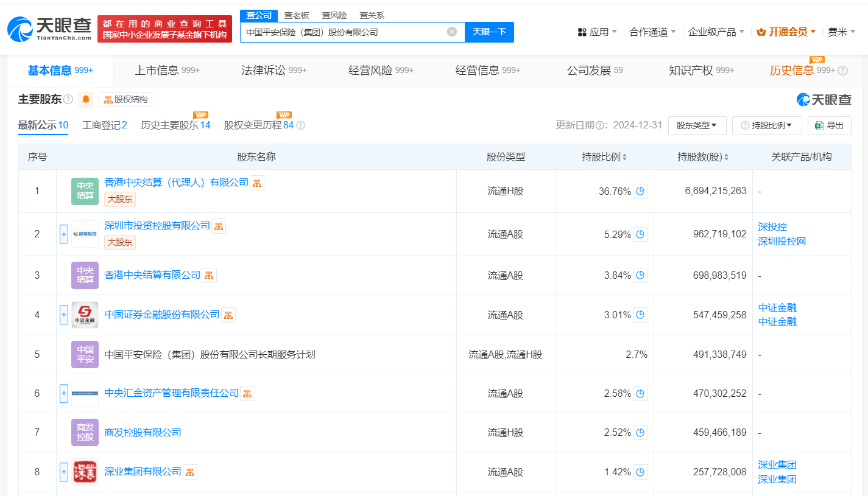Select 历史主要股东 sub-tab
Viewport: 868px width, 496px height.
point(175,125)
